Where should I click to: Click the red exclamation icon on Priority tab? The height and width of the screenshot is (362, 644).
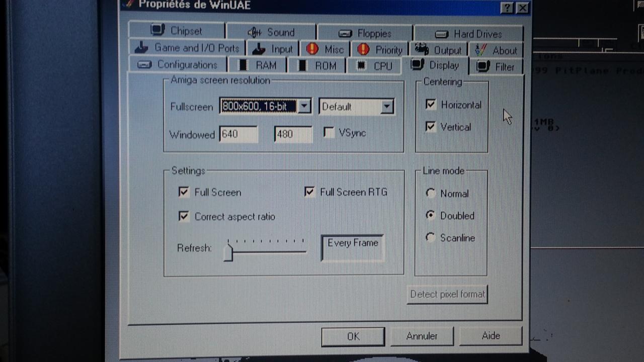click(363, 50)
